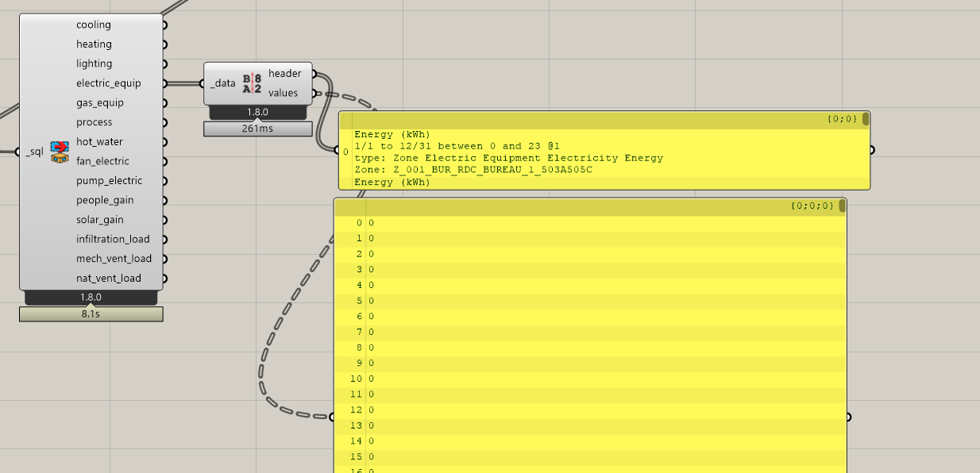The image size is (980, 473).
Task: Click the deconstruct data component icon
Action: point(252,83)
